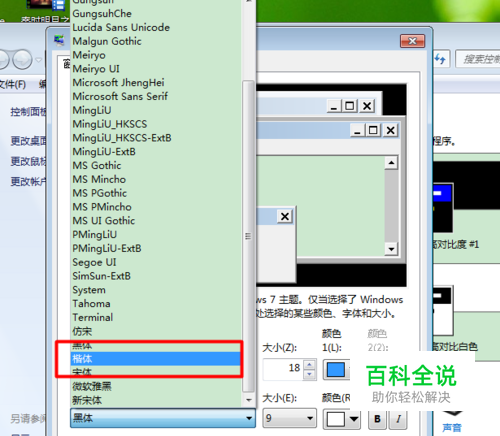Toggle bold B button
Image resolution: width=500 pixels, height=436 pixels.
pos(377,419)
